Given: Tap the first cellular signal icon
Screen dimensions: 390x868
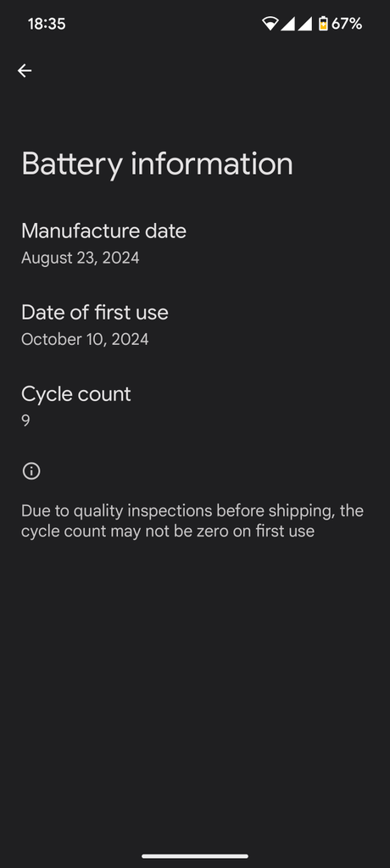Looking at the screenshot, I should (x=287, y=24).
